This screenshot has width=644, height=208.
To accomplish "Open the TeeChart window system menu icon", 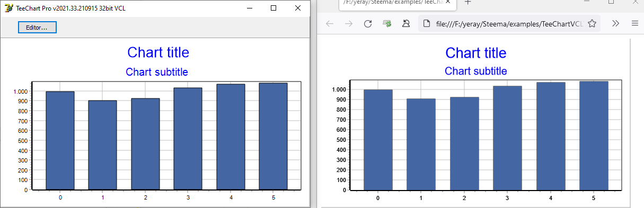I will tap(8, 8).
